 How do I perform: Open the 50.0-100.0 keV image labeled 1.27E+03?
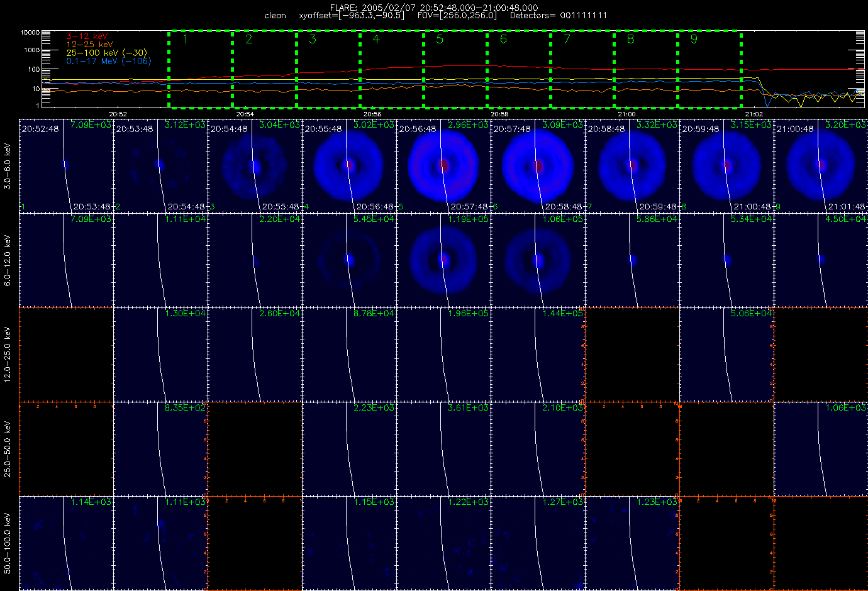pyautogui.click(x=538, y=543)
